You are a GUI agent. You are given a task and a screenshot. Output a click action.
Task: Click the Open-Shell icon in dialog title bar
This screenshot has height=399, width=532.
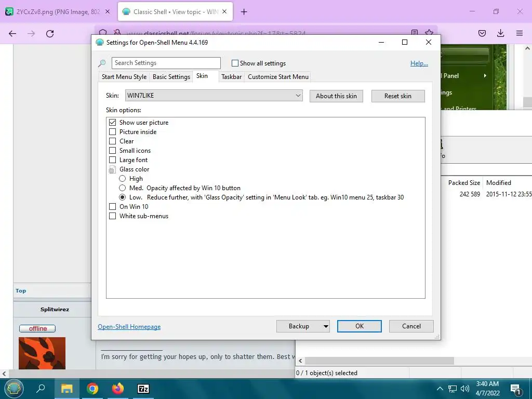(99, 43)
